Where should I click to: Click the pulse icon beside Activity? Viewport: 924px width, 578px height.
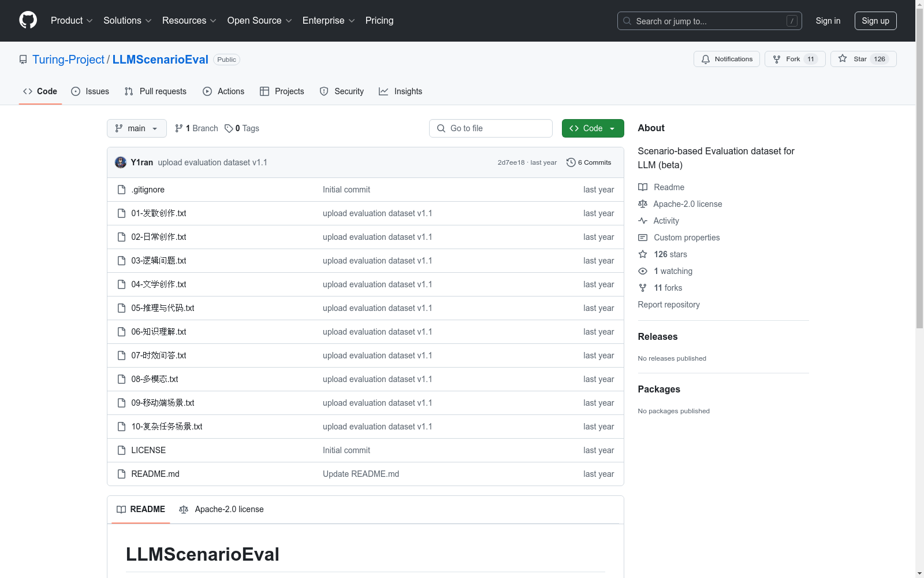click(x=643, y=221)
